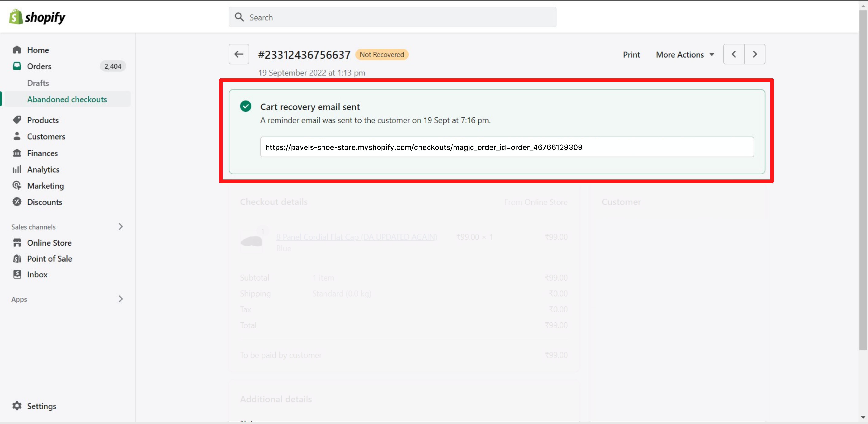This screenshot has height=424, width=868.
Task: Open Products in the sidebar
Action: point(43,120)
